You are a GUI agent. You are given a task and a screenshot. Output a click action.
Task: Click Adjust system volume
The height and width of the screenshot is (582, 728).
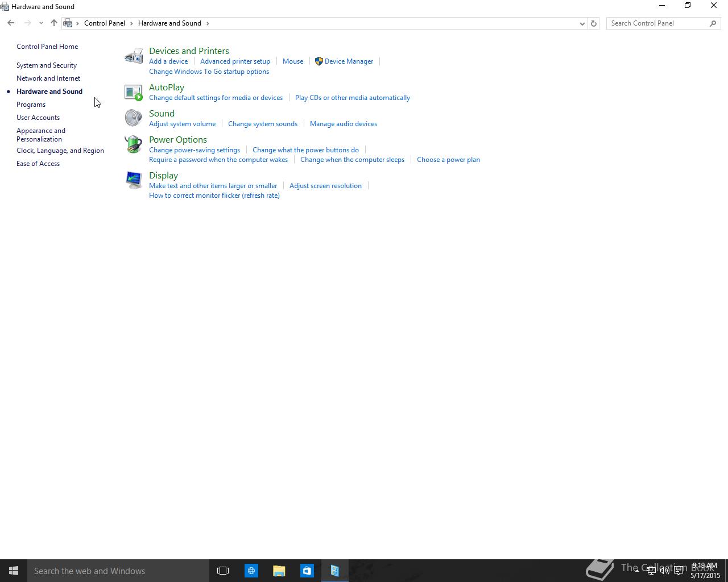(182, 124)
